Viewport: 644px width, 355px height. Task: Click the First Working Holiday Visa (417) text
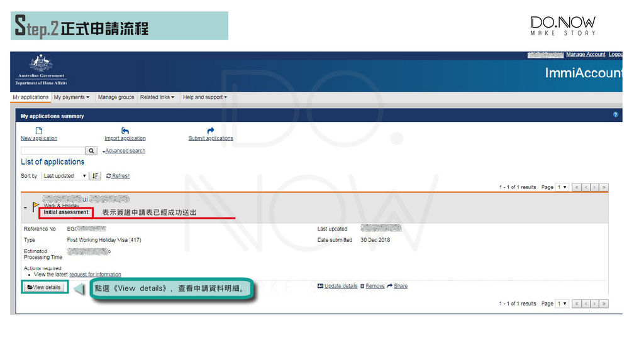[x=104, y=240]
